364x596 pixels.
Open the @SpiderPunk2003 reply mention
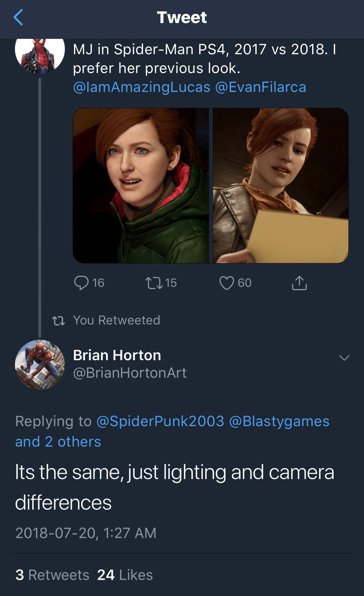pyautogui.click(x=160, y=421)
